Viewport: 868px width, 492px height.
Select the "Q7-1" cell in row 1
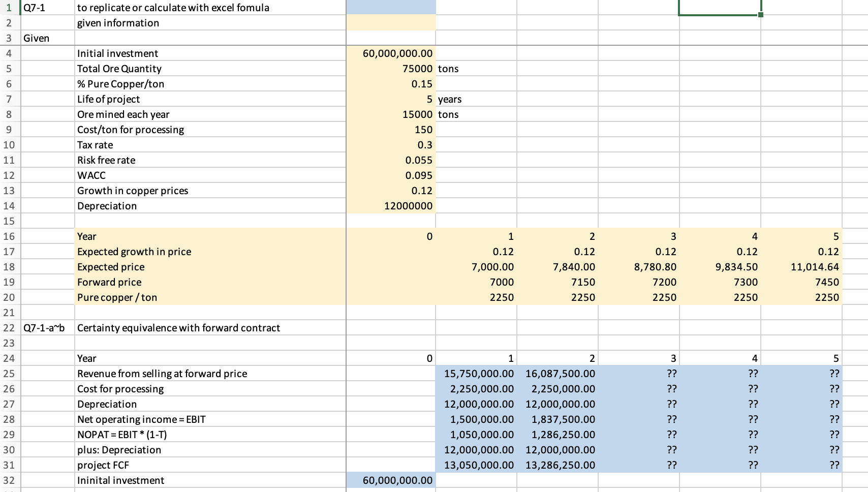(47, 8)
